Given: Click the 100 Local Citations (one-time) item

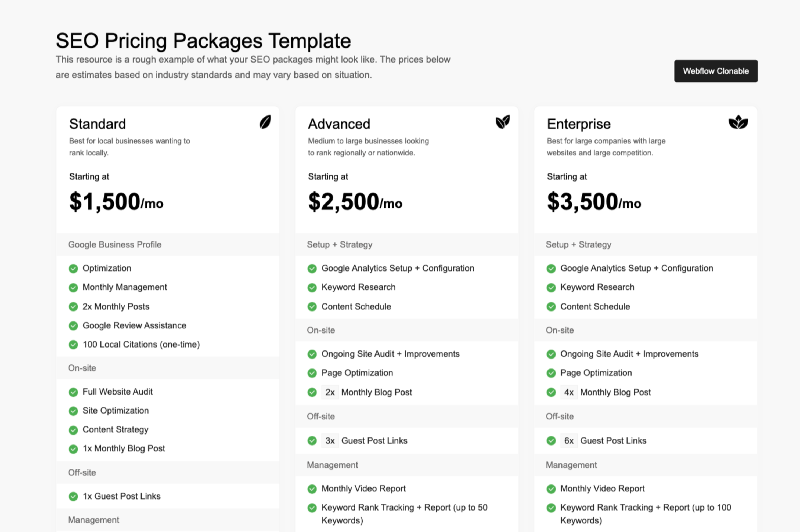Looking at the screenshot, I should [141, 345].
